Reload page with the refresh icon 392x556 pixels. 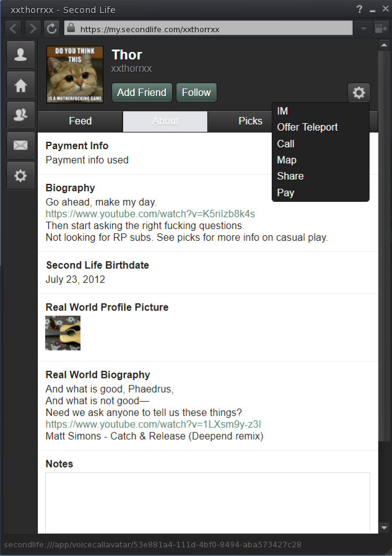tap(52, 28)
